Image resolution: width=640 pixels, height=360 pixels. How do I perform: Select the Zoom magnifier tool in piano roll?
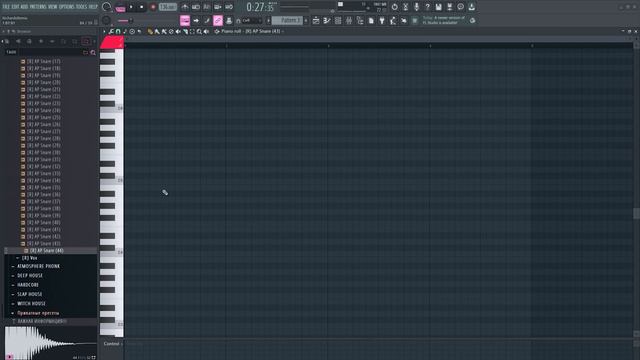click(x=199, y=31)
